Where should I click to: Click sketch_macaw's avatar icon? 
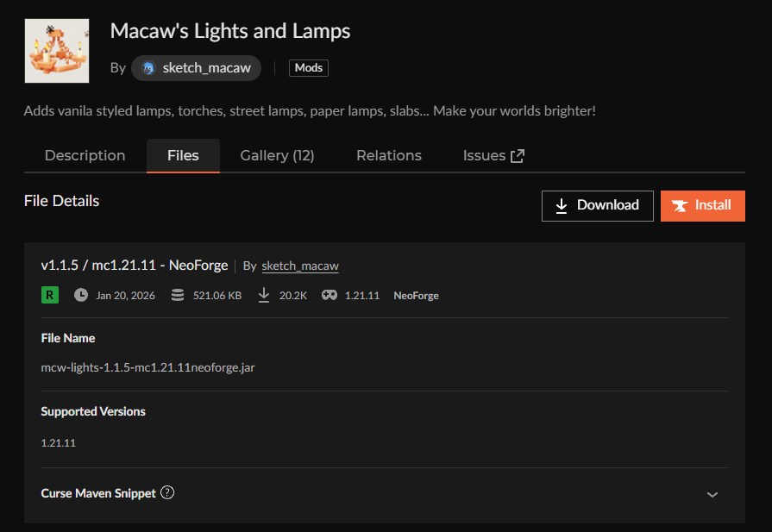[x=147, y=67]
